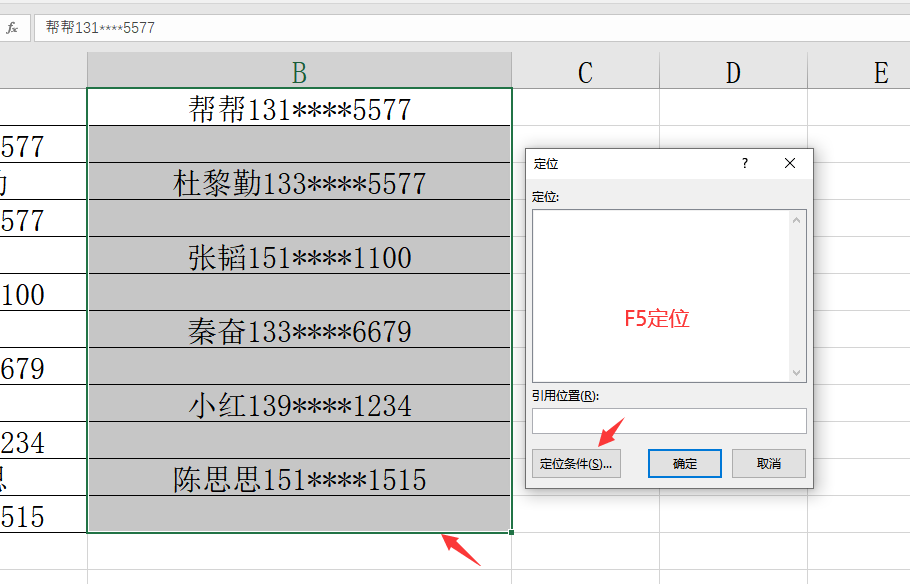910x584 pixels.
Task: Click the list box scroll down arrow
Action: point(796,373)
